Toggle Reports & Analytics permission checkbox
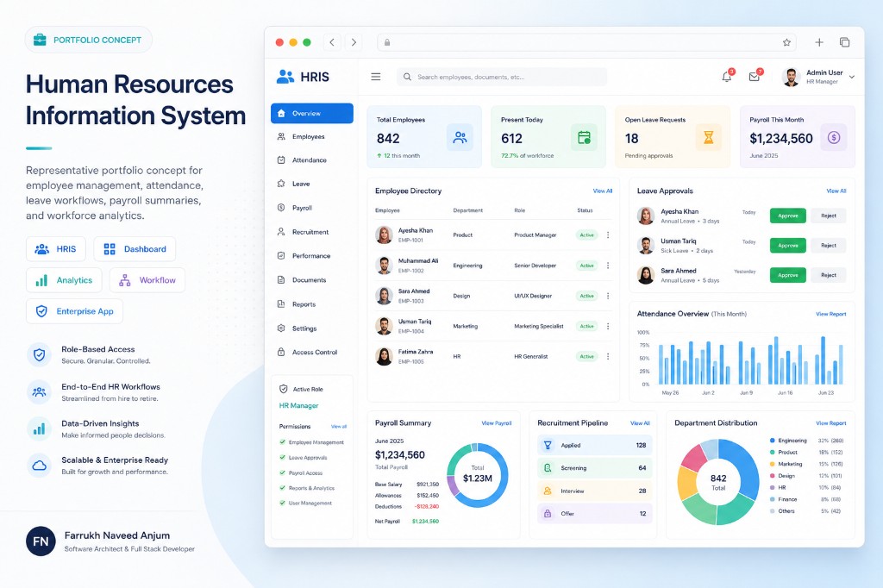This screenshot has width=883, height=588. (283, 488)
